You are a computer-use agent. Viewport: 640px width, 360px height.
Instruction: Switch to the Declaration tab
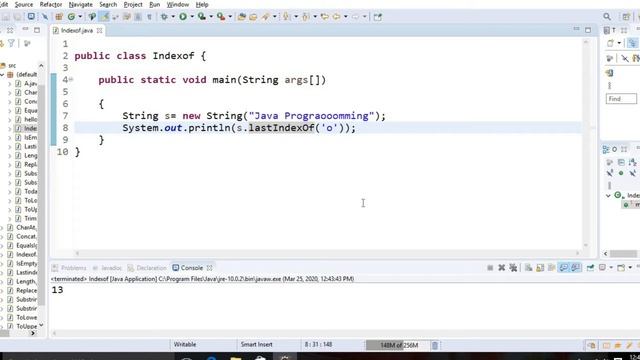(147, 268)
